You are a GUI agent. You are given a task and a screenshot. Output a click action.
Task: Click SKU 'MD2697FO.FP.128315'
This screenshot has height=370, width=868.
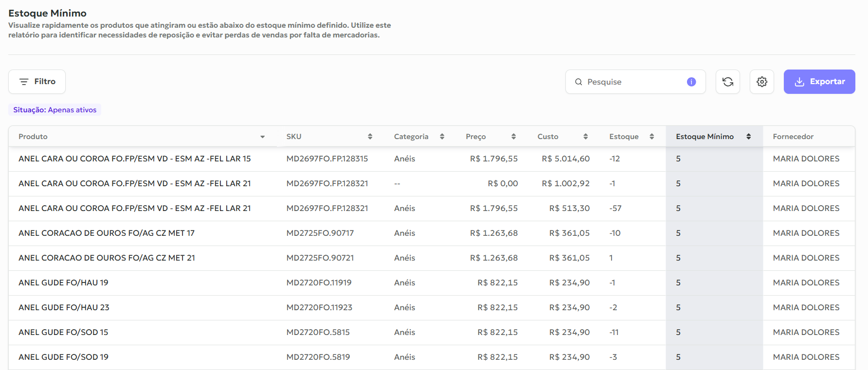(327, 159)
